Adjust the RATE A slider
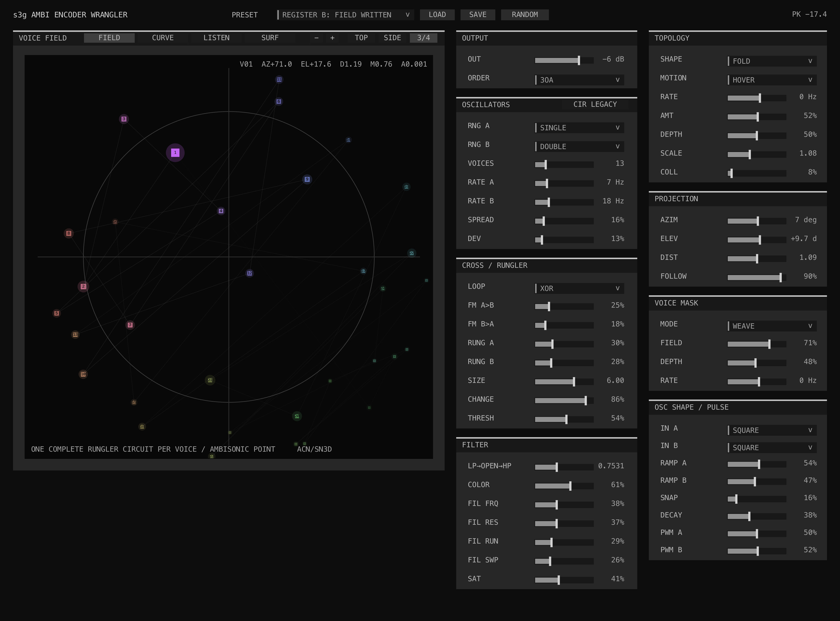Viewport: 840px width, 621px height. 564,183
